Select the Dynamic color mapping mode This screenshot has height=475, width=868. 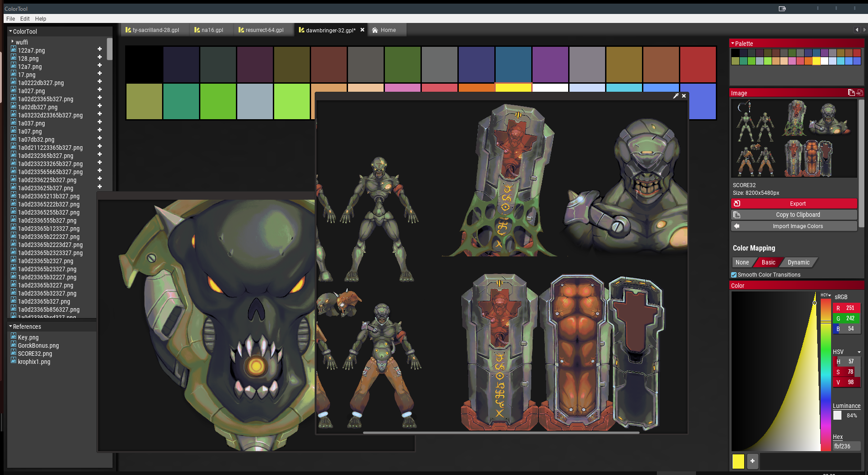point(798,262)
